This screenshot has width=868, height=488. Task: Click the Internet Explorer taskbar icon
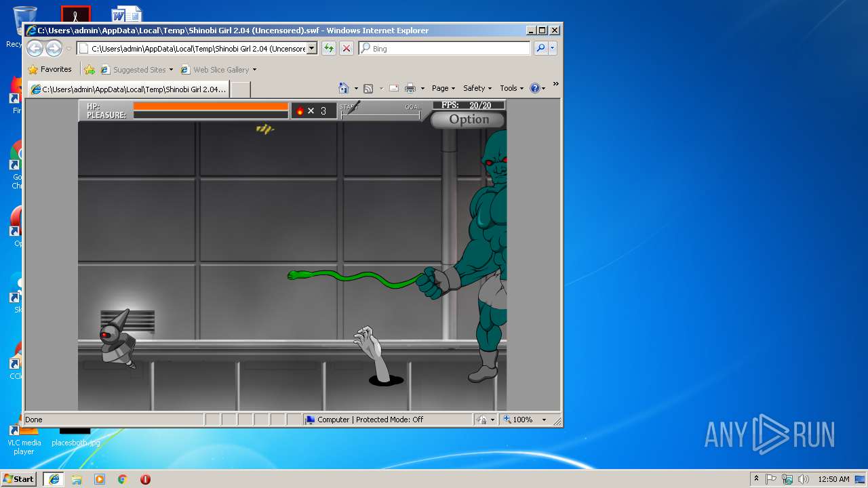click(x=54, y=479)
